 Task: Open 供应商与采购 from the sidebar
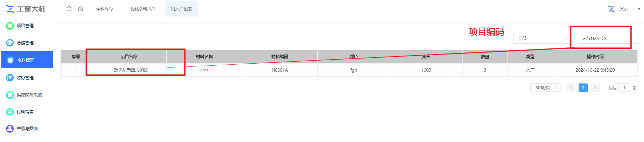coord(29,95)
